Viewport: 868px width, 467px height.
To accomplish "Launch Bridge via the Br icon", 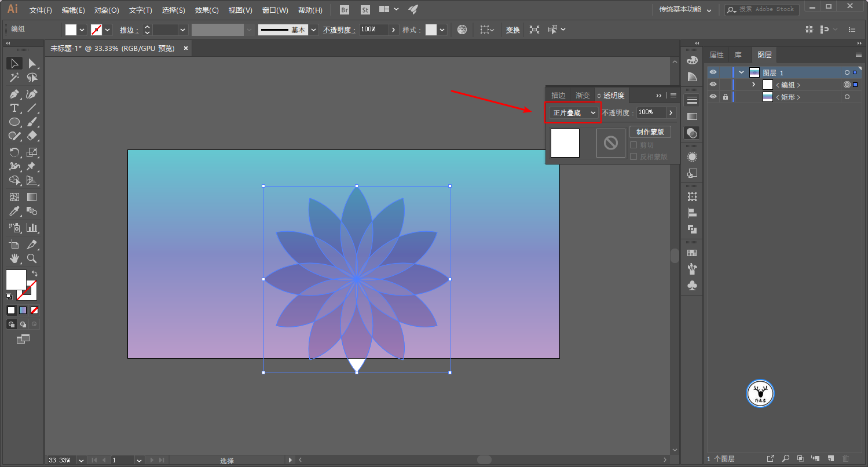I will (345, 10).
